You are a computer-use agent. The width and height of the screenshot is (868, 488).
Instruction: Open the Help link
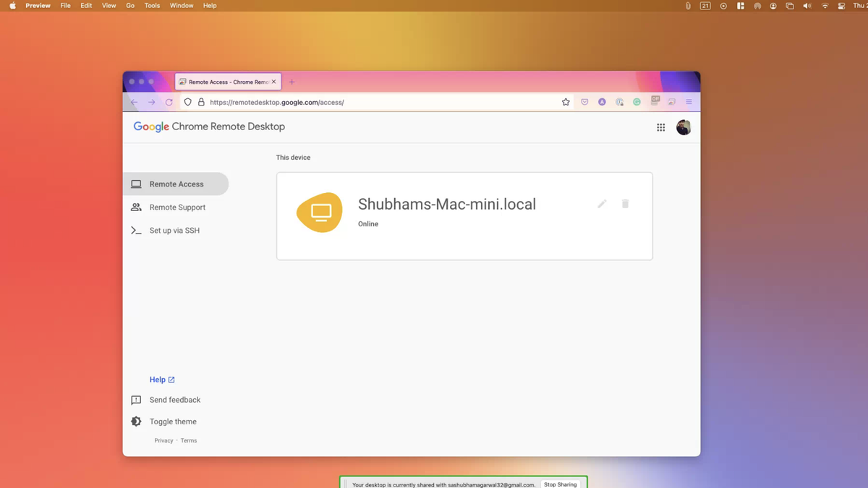[x=158, y=379]
